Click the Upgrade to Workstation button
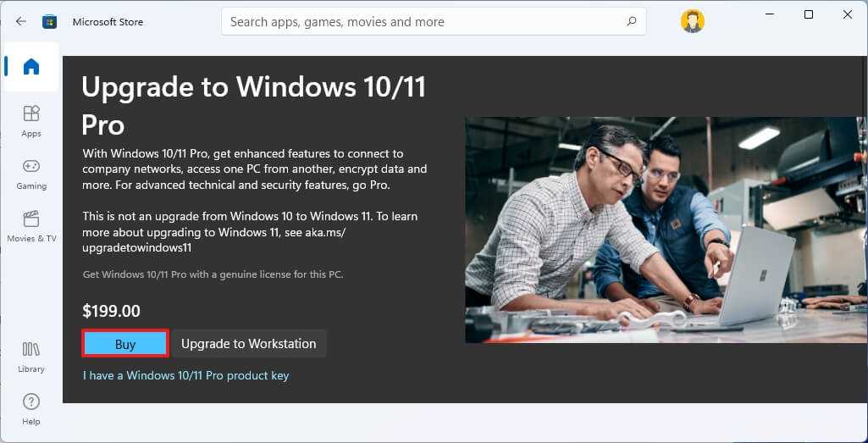Viewport: 868px width, 443px height. click(x=248, y=344)
